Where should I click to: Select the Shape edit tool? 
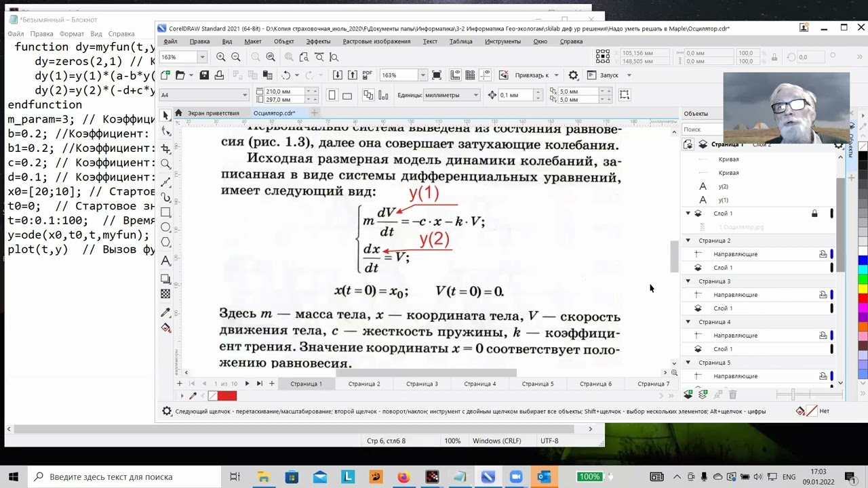[x=165, y=131]
